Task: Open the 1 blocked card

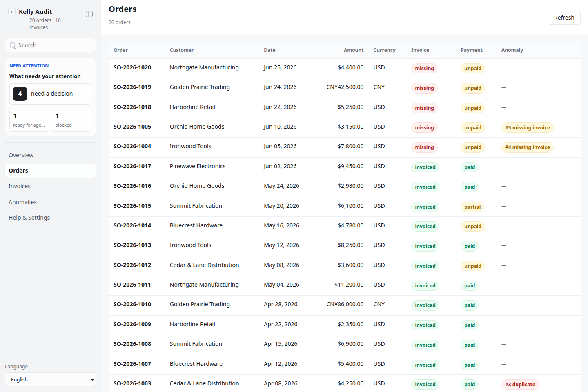Action: click(71, 120)
